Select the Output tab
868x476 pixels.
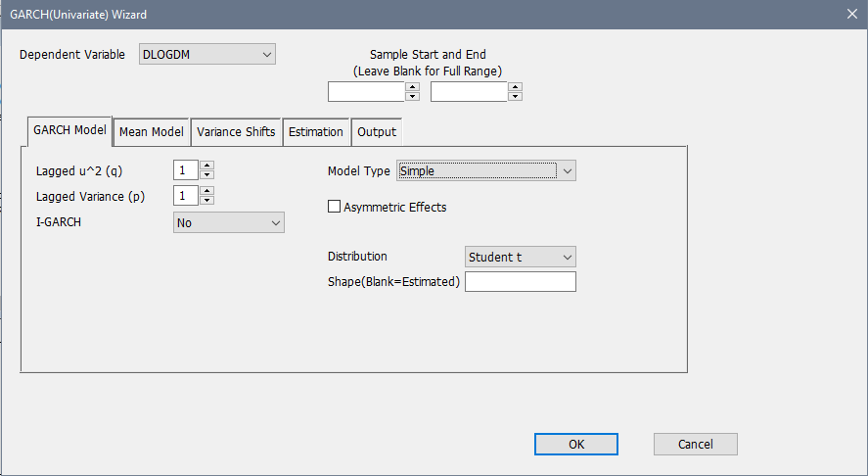click(377, 131)
